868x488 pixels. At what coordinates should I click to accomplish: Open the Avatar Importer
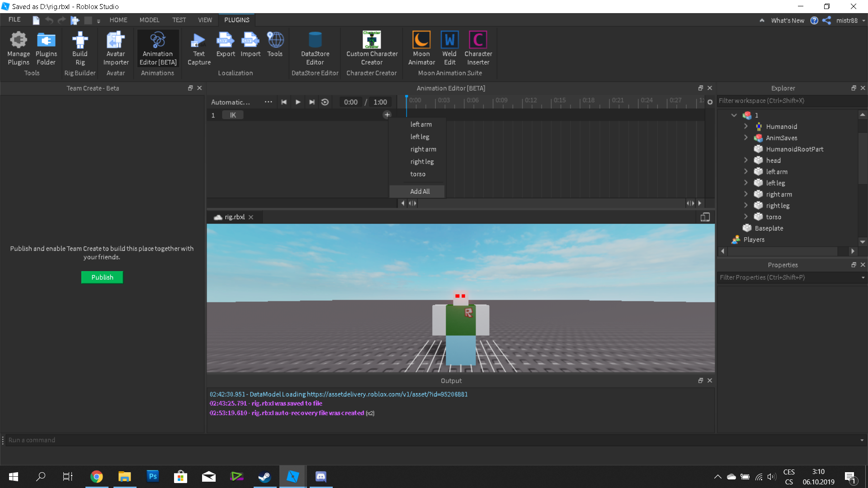pyautogui.click(x=115, y=47)
